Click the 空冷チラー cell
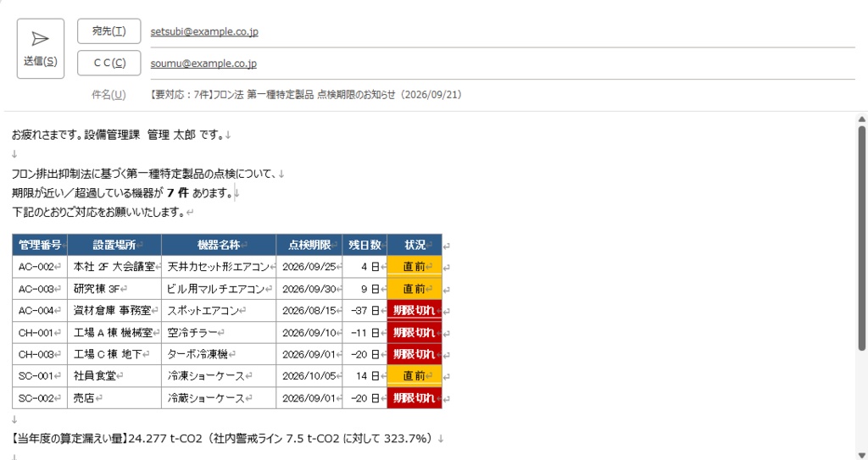The width and height of the screenshot is (868, 460). (x=219, y=333)
